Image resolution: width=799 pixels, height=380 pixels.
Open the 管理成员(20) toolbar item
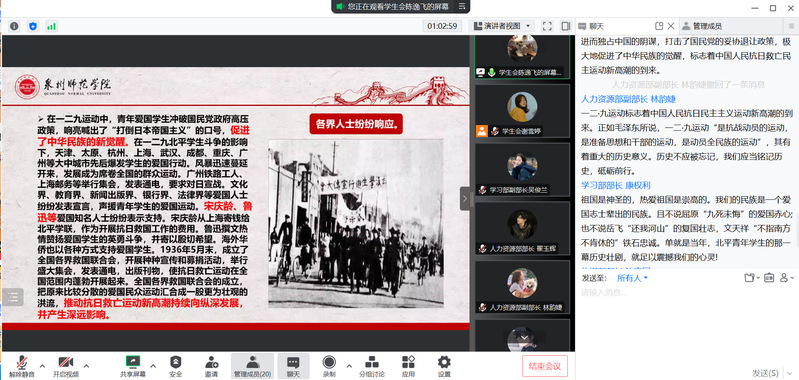click(x=252, y=366)
